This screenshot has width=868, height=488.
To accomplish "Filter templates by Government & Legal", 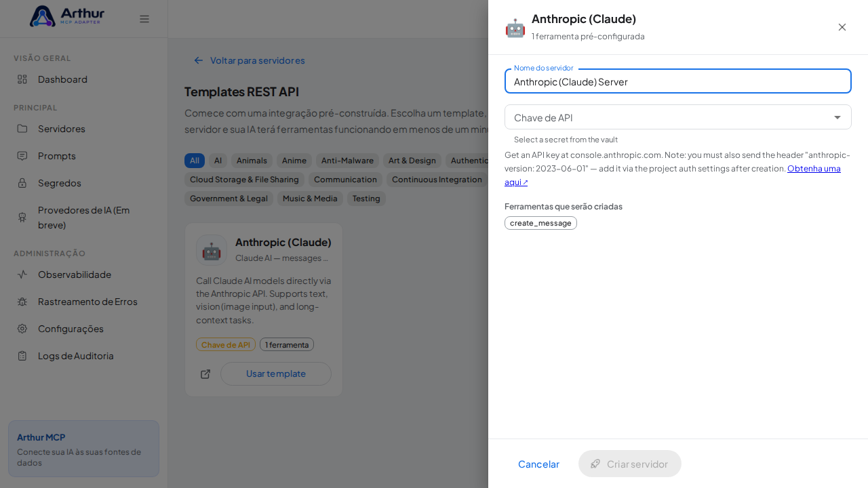I will click(229, 199).
